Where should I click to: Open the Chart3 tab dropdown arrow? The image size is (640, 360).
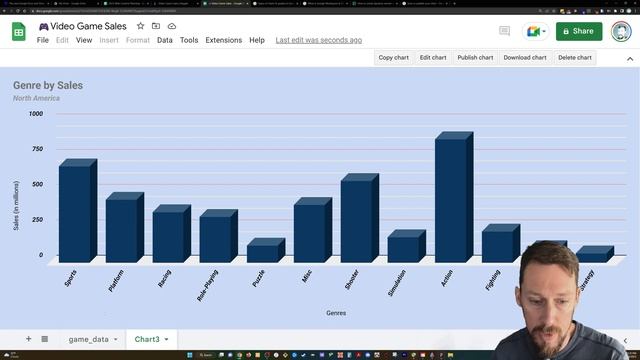click(x=167, y=339)
